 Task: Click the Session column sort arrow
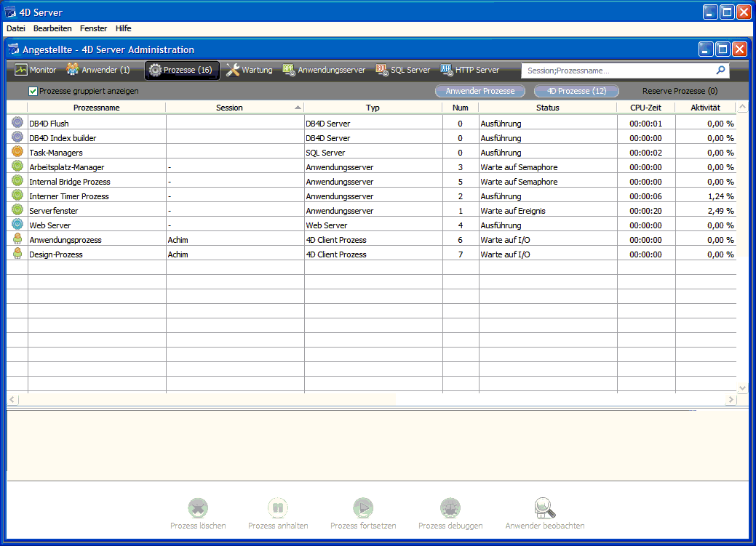tap(298, 108)
